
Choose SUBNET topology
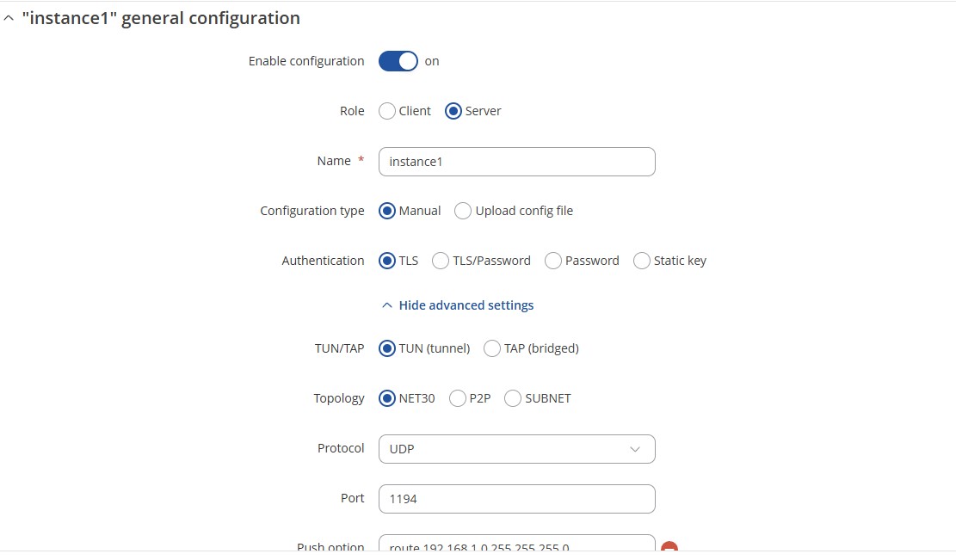click(513, 398)
